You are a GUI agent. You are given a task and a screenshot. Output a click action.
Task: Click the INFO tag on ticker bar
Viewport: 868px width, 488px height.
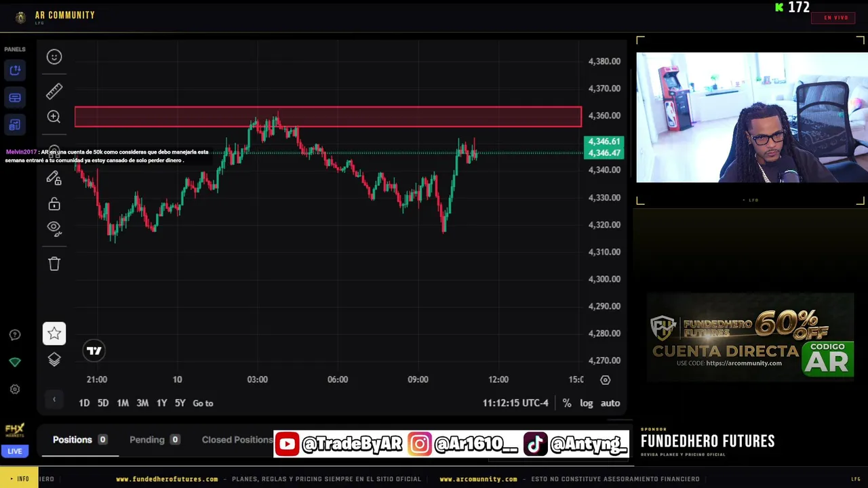20,479
